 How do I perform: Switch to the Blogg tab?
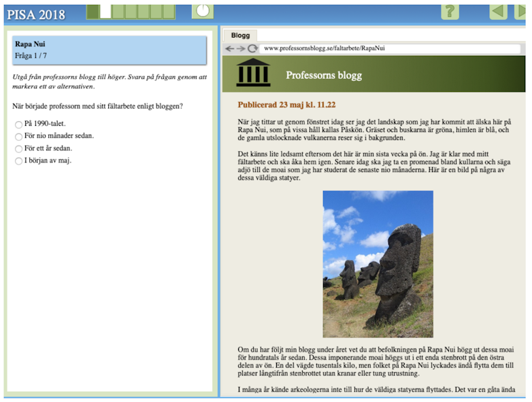(240, 35)
